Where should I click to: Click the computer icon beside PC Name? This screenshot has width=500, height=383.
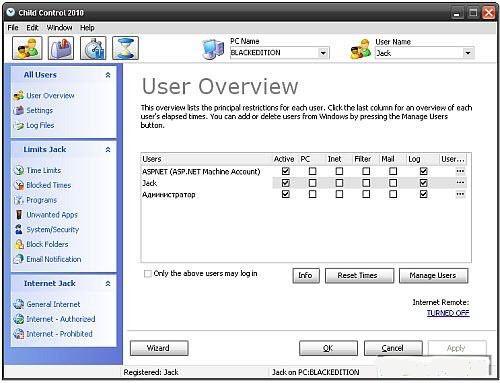(x=213, y=49)
